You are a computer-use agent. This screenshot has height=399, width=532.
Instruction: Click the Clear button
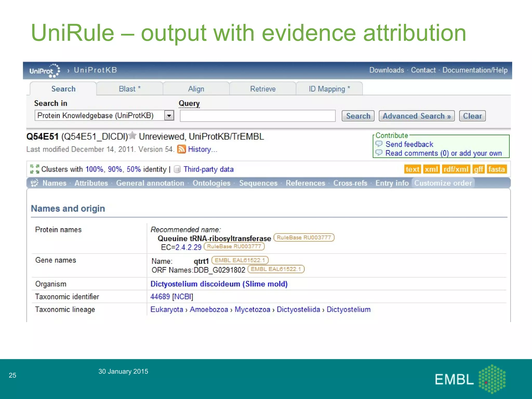coord(472,116)
